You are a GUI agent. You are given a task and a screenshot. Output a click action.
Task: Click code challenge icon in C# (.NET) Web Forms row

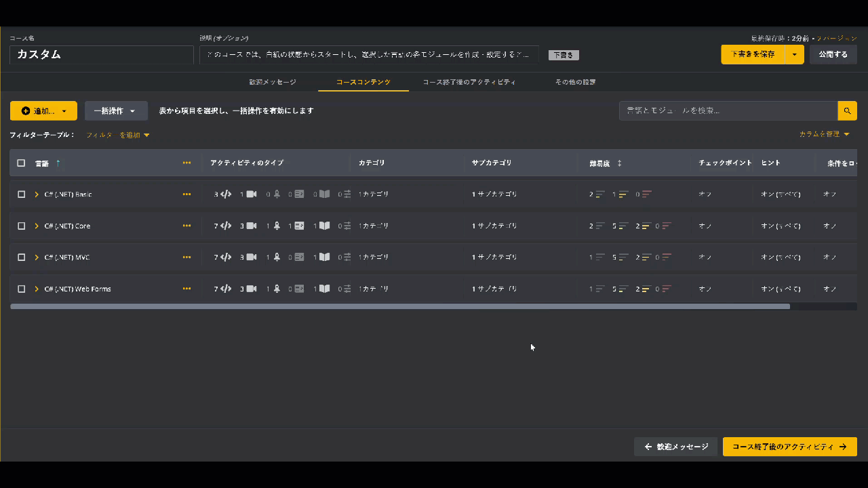[x=226, y=289]
